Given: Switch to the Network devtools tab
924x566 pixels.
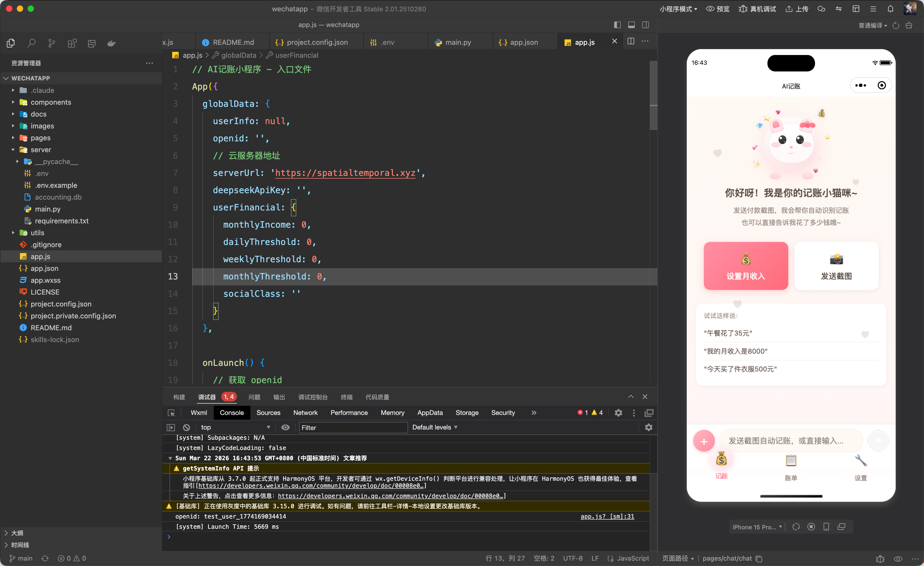Looking at the screenshot, I should pyautogui.click(x=305, y=413).
